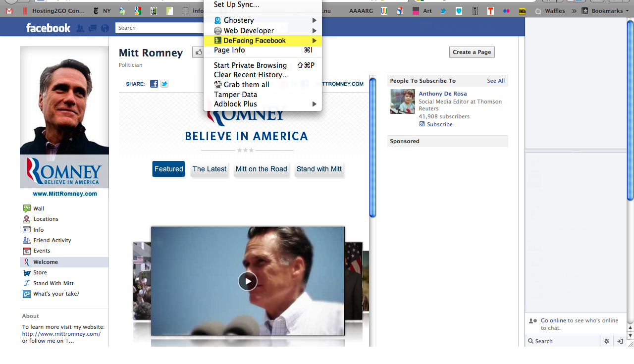Open Facebook friend requests icon
634x364 pixels.
coord(80,28)
